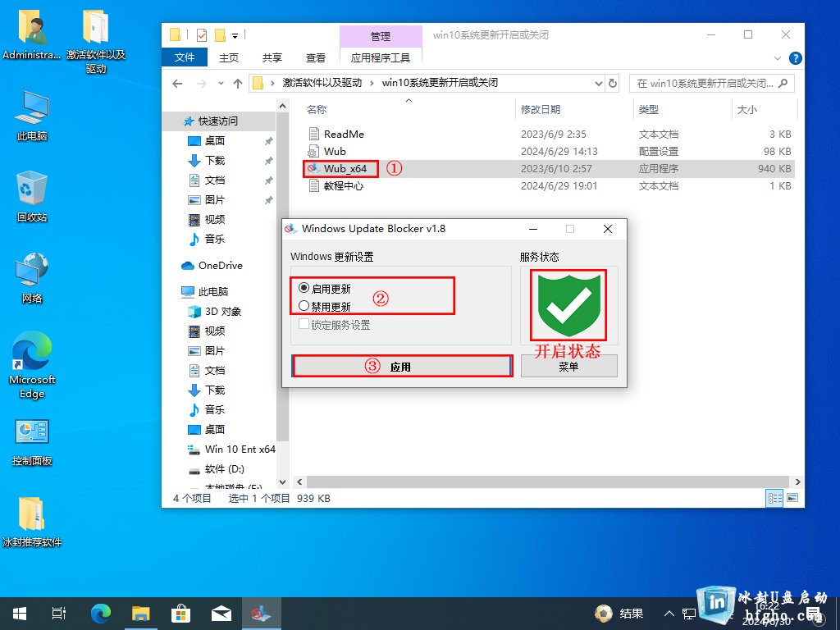Open Task View from the taskbar
Screen dimensions: 840x630
point(59,614)
